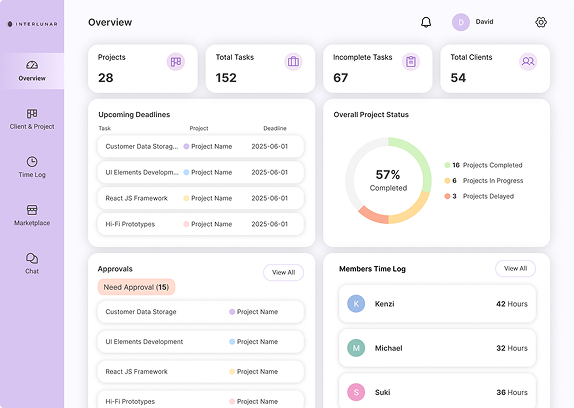Click the Suki member name

click(383, 393)
